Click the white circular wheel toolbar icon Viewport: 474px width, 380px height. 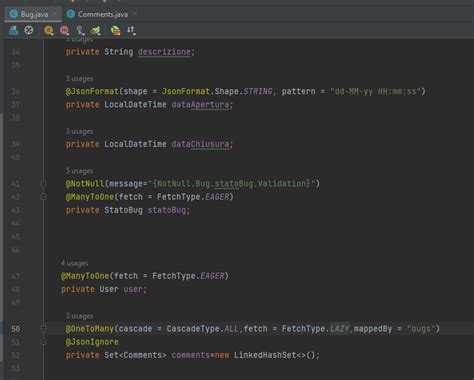click(x=29, y=30)
